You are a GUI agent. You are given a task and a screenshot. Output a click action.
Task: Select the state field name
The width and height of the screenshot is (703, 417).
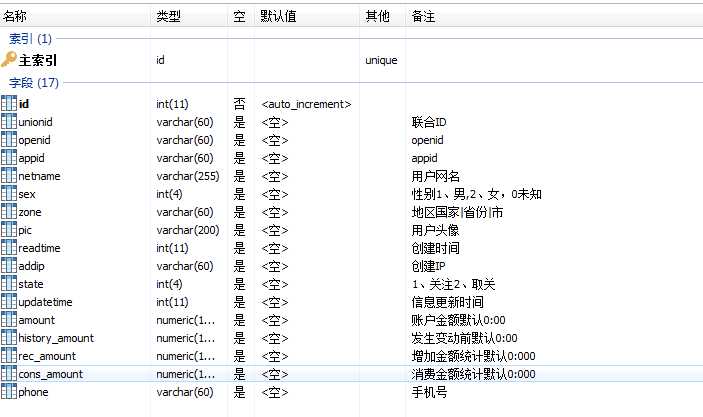31,284
